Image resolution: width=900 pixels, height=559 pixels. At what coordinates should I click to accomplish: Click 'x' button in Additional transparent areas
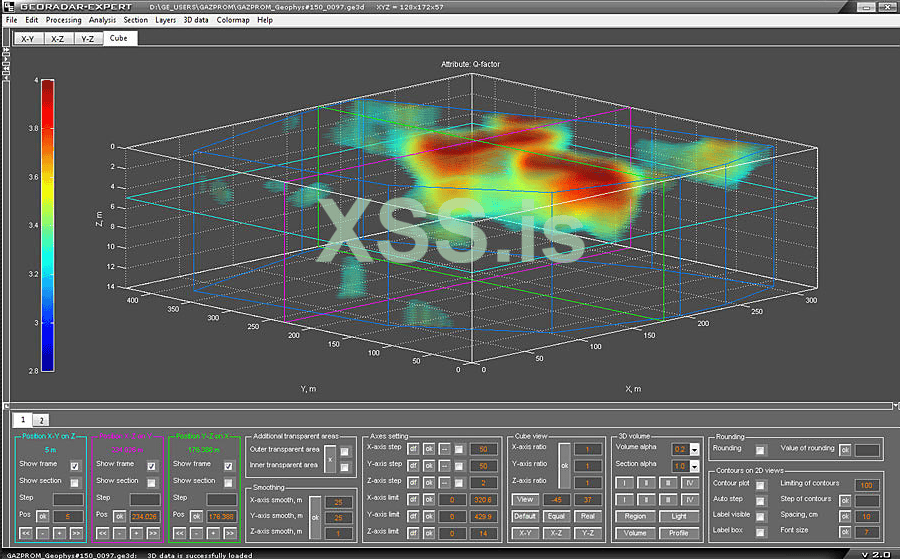tap(330, 458)
